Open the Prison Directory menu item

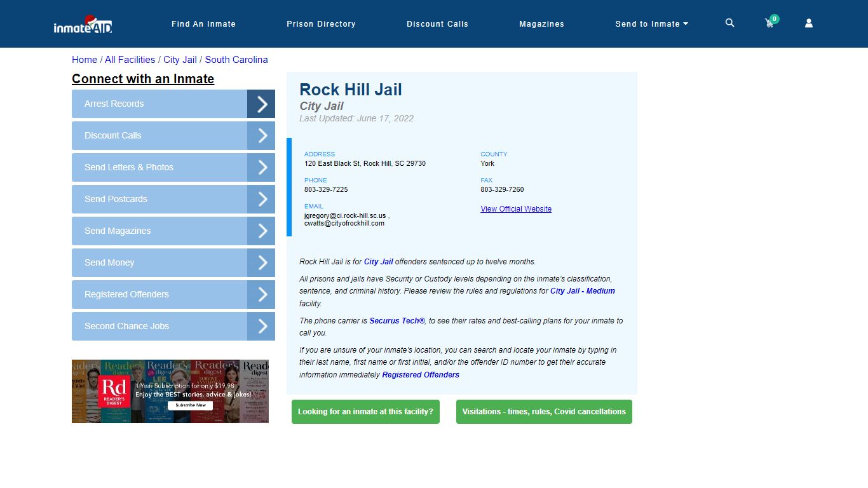pyautogui.click(x=321, y=24)
